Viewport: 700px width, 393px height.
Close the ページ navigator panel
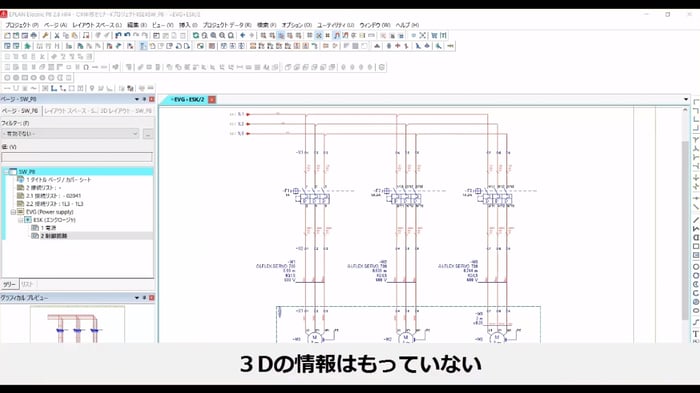click(151, 99)
